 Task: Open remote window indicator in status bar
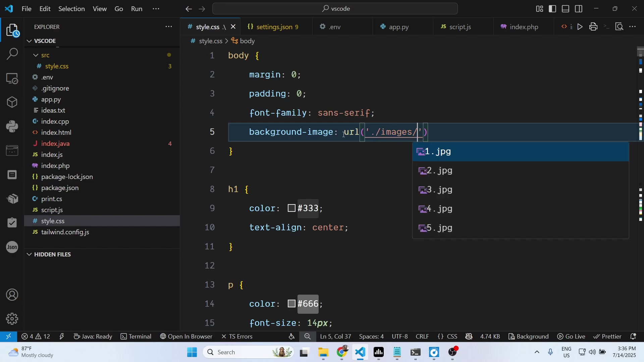point(8,337)
